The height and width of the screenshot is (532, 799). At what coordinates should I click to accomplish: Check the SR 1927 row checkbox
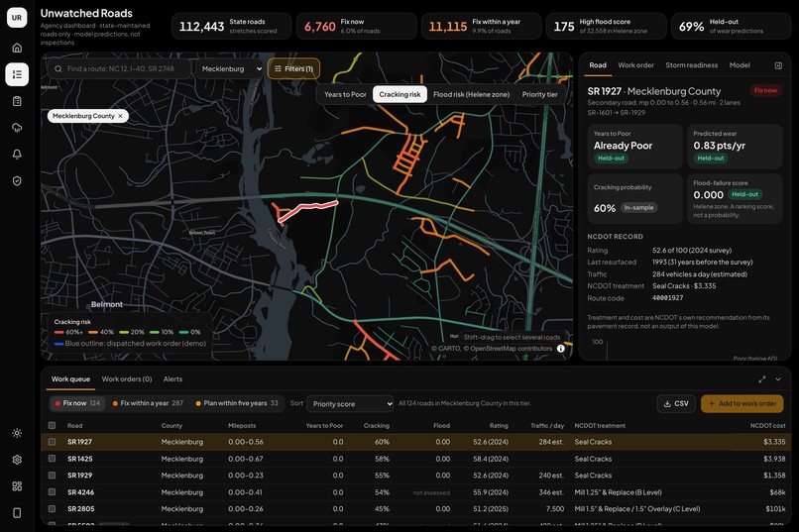(52, 442)
